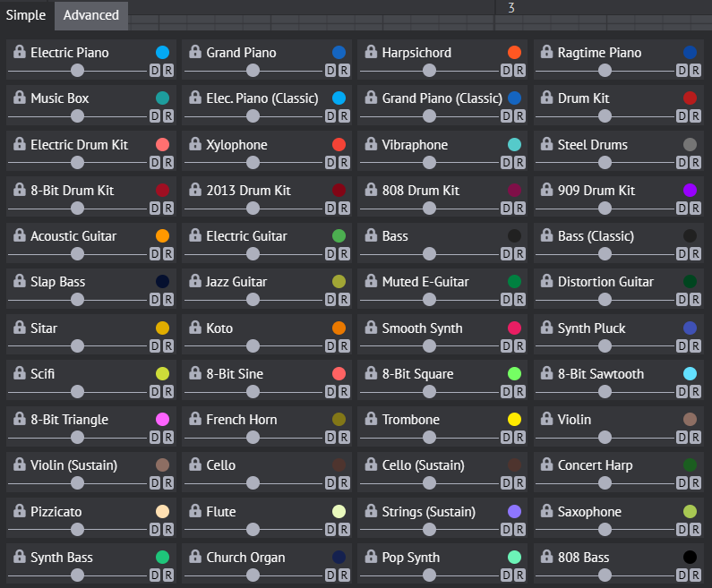Select the Jazz Guitar instrument name

pyautogui.click(x=236, y=282)
